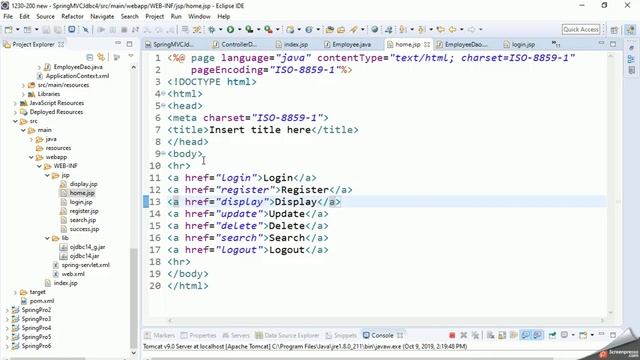640x360 pixels.
Task: Click the Quick Access search field
Action: pos(581,29)
